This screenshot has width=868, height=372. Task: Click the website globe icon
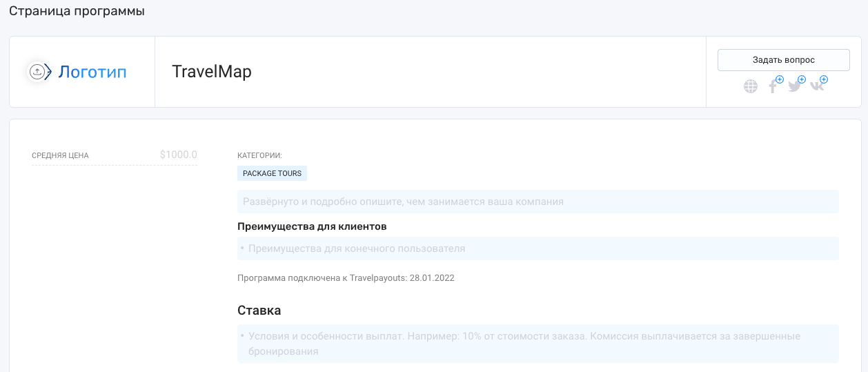coord(751,86)
